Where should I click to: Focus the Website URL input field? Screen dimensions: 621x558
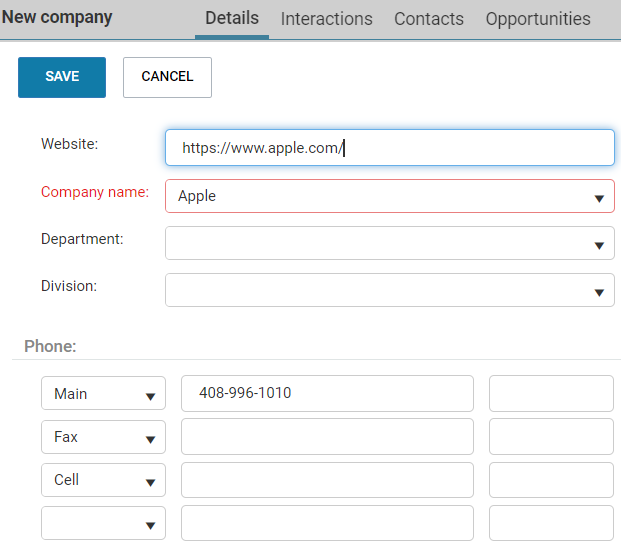(x=390, y=148)
